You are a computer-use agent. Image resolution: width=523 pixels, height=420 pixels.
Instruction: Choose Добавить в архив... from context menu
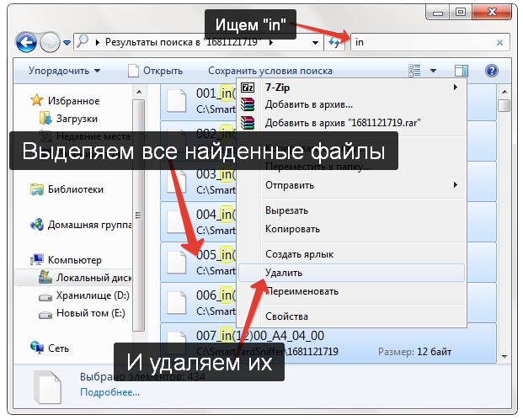click(x=351, y=104)
